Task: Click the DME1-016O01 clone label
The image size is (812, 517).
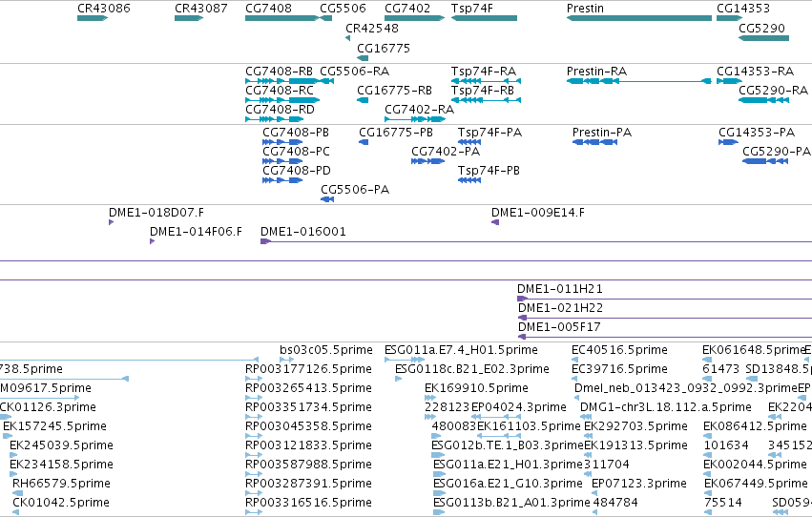Action: tap(302, 232)
